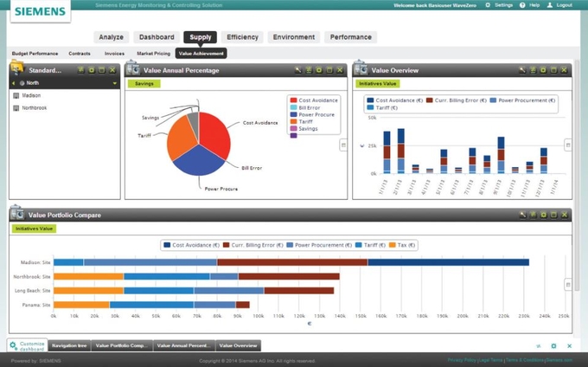Switch to the Efficiency tab
Screen dimensions: 588x367
[242, 37]
